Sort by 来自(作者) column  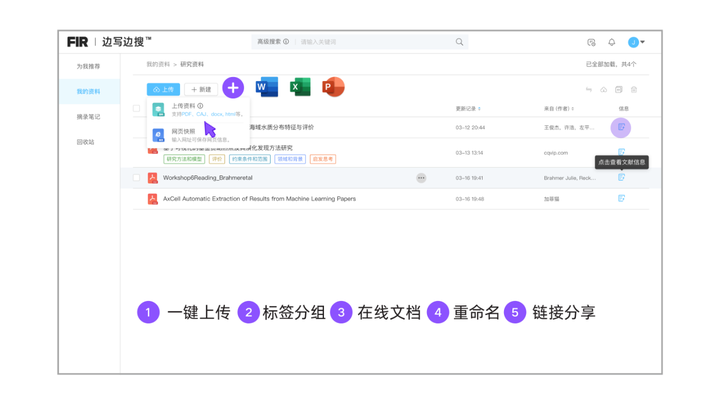(559, 109)
